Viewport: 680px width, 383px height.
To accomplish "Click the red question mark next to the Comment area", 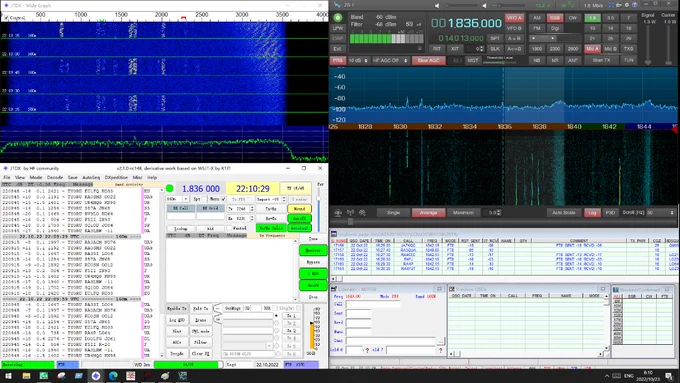I will point(441,350).
